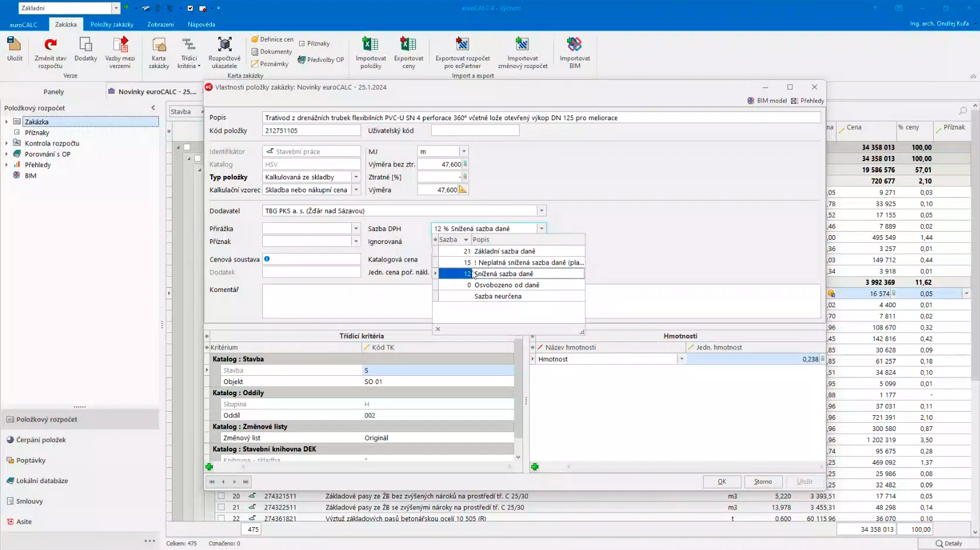Click the Výměra calculator icon

[x=463, y=189]
